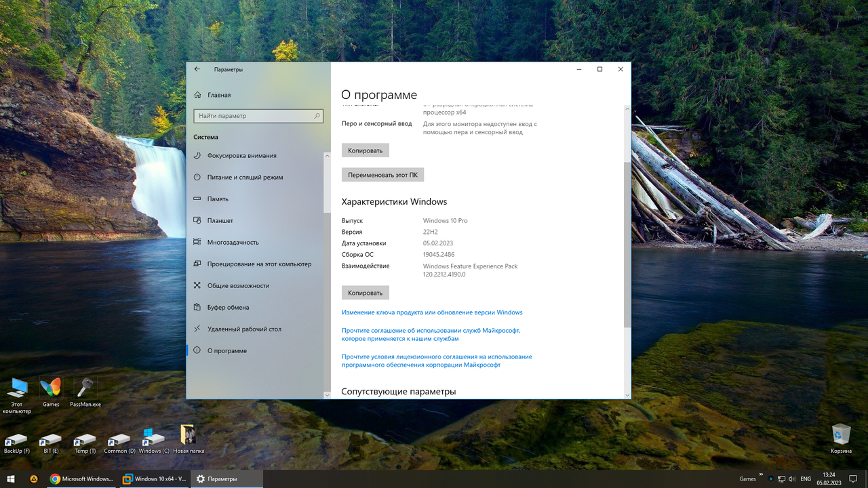Select Windows (C) drive shortcut
This screenshot has height=488, width=868.
[154, 440]
